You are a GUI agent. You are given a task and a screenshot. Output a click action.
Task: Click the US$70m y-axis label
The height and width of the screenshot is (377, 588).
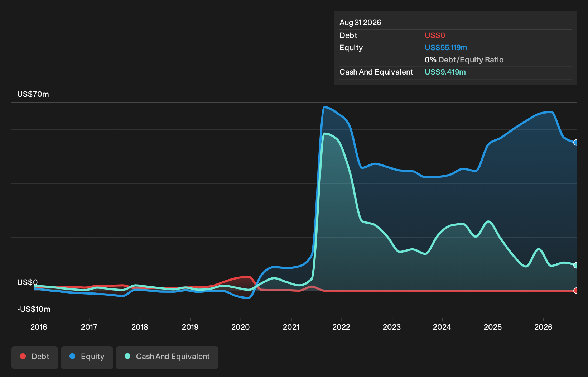click(x=33, y=94)
